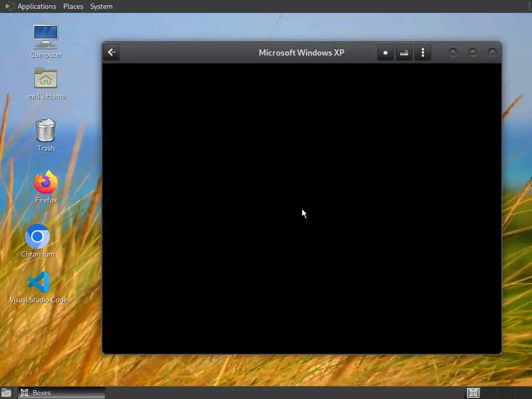Image resolution: width=532 pixels, height=399 pixels.
Task: Click the MATE logo icon in top panel
Action: point(9,6)
